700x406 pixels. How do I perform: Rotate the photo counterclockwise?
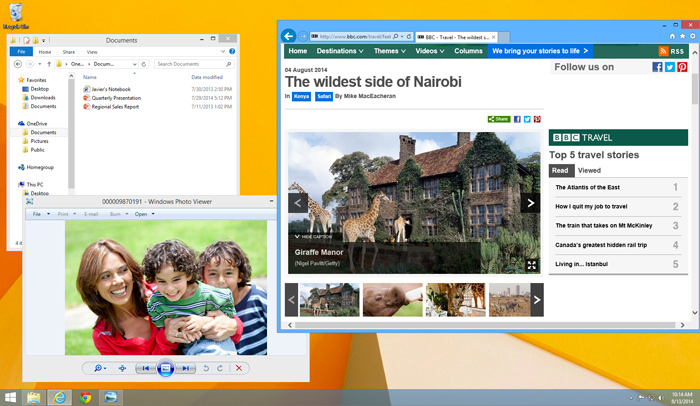tap(206, 369)
